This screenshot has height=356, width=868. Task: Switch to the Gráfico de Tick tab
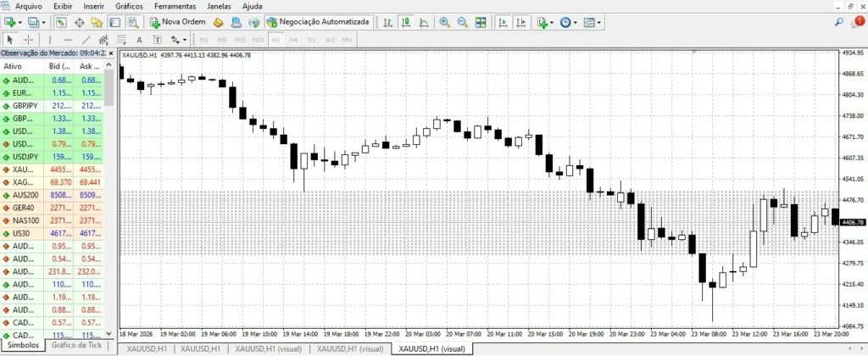pos(76,345)
